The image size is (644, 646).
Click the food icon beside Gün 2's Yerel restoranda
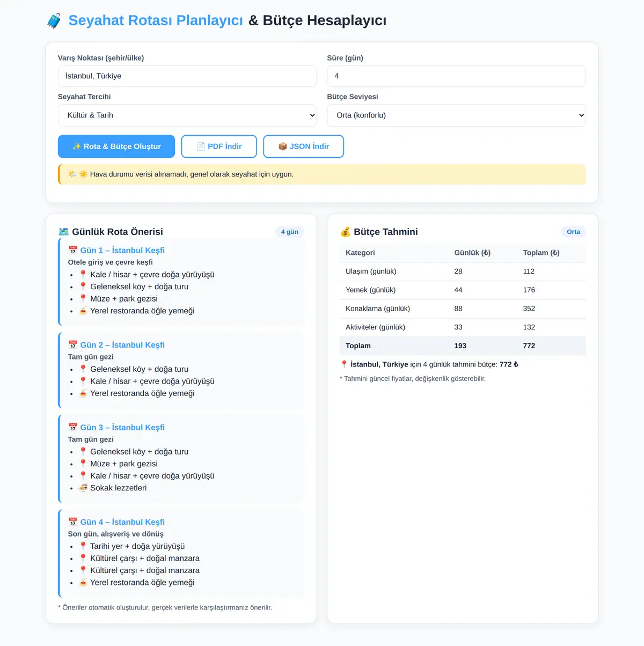tap(83, 393)
